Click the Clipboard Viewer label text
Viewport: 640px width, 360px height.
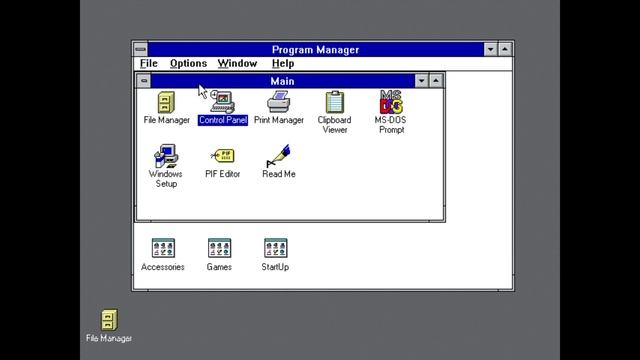click(335, 125)
